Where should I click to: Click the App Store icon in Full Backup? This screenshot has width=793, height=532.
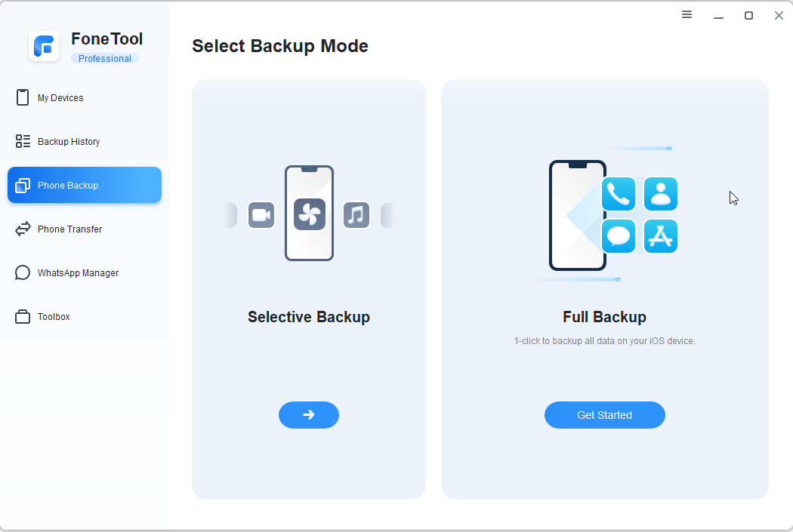pos(661,236)
